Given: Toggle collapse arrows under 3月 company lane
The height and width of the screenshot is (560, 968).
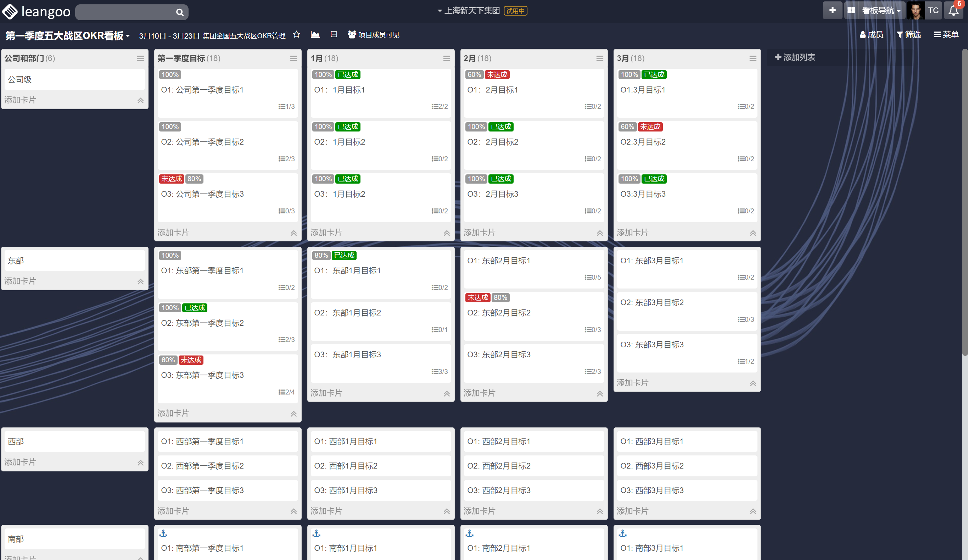Looking at the screenshot, I should pos(752,233).
